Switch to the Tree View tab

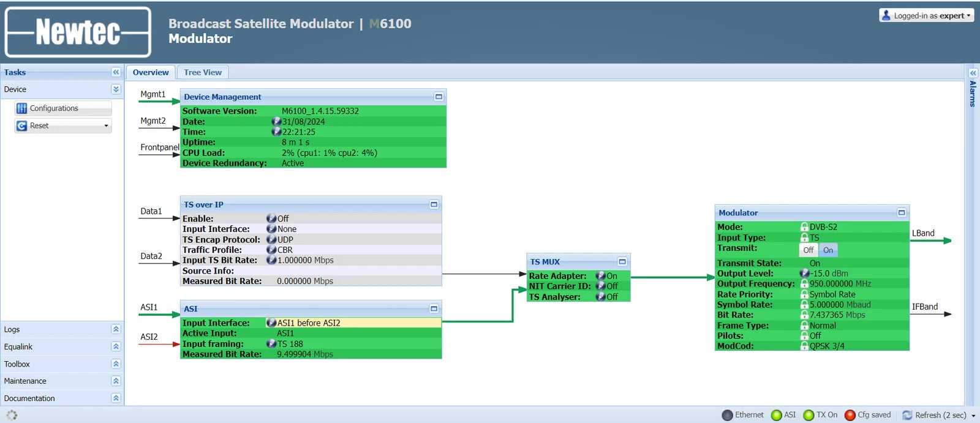(203, 72)
